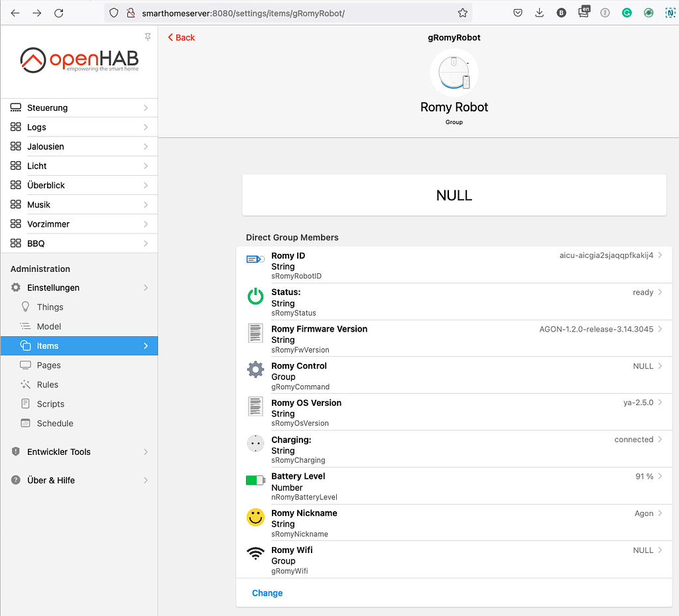Bookmark this page with the star icon
679x616 pixels.
click(462, 13)
